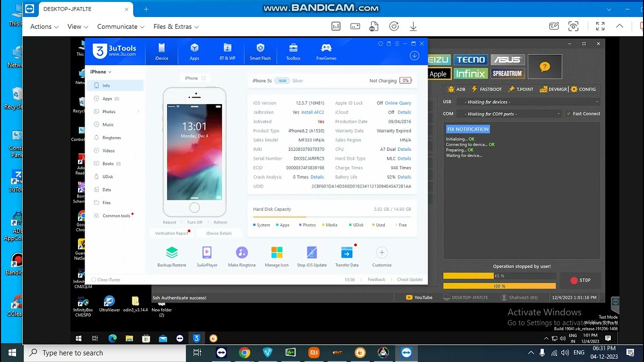
Task: Click the red STOP button
Action: [580, 281]
